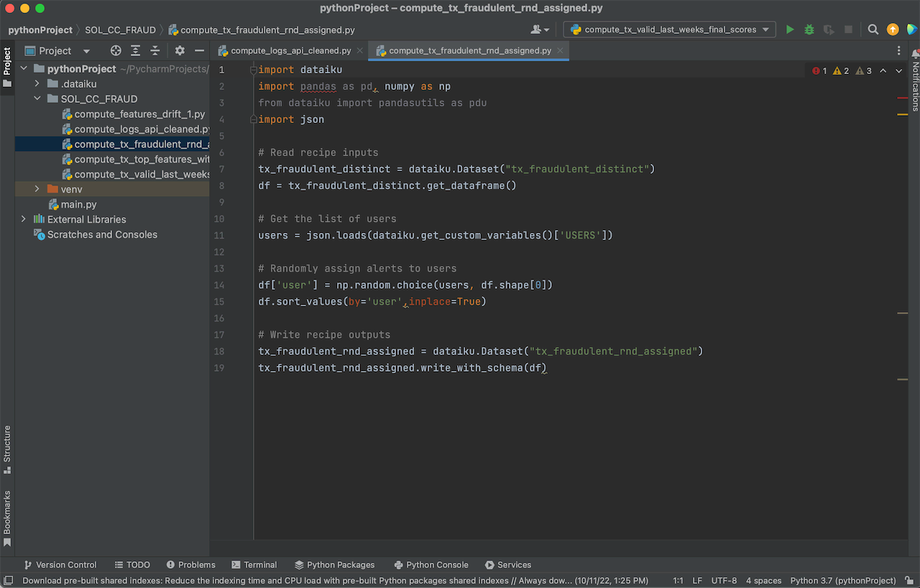Image resolution: width=920 pixels, height=588 pixels.
Task: Collapse all items in Project panel
Action: point(155,51)
